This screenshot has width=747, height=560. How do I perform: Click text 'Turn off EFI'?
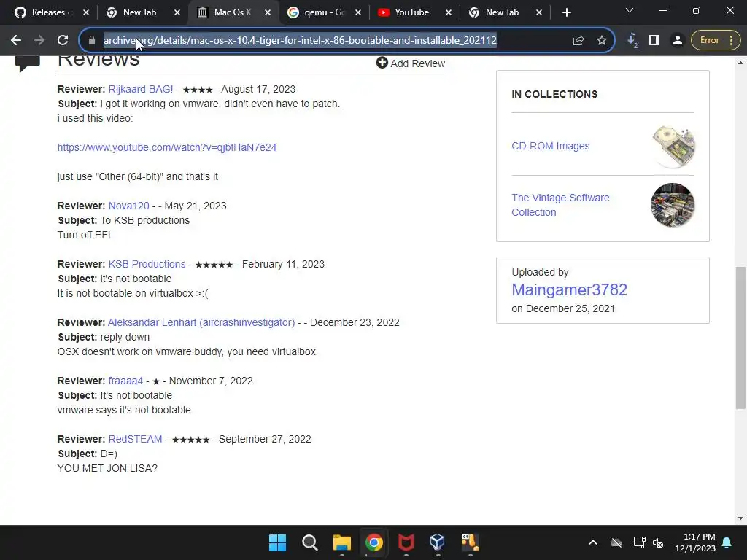coord(84,235)
